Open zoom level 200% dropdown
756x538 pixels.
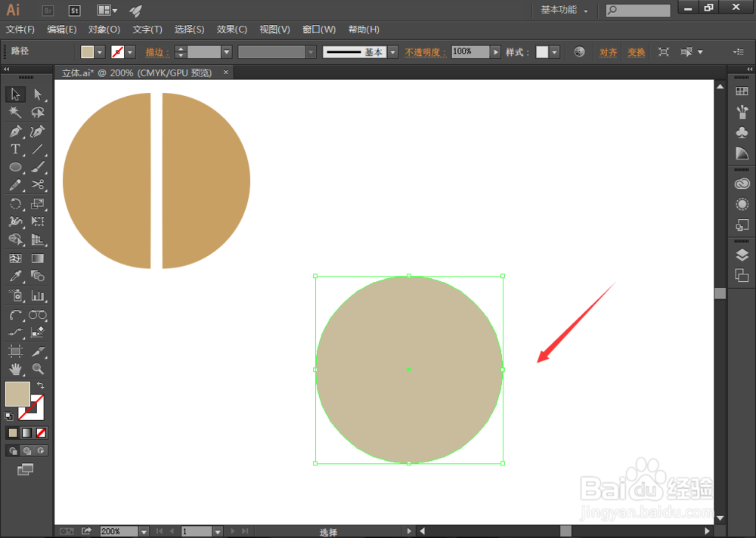(x=144, y=531)
